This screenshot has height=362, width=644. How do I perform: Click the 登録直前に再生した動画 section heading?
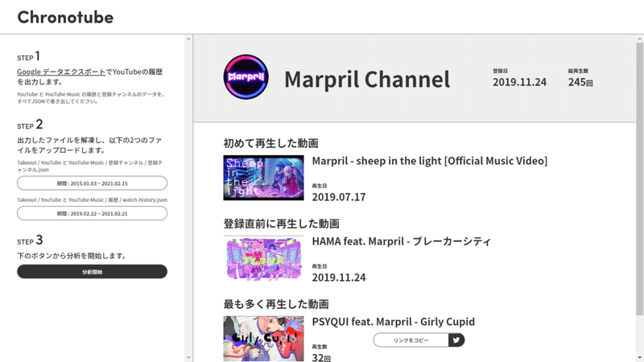(281, 224)
